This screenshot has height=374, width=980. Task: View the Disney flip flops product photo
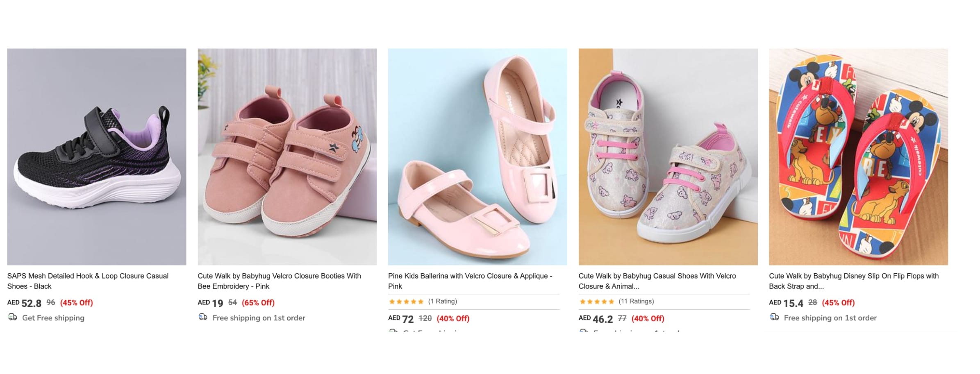(x=858, y=156)
